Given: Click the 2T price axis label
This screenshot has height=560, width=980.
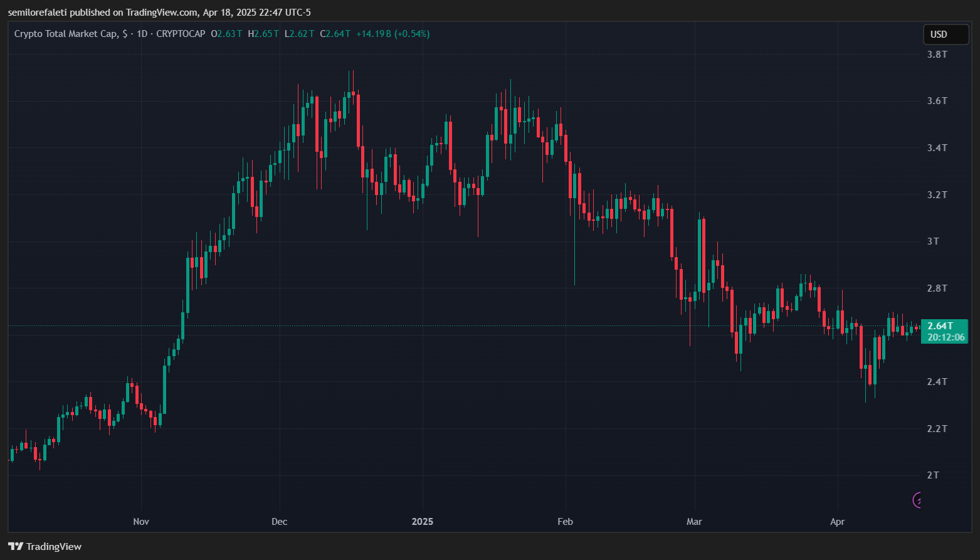Looking at the screenshot, I should pos(934,475).
